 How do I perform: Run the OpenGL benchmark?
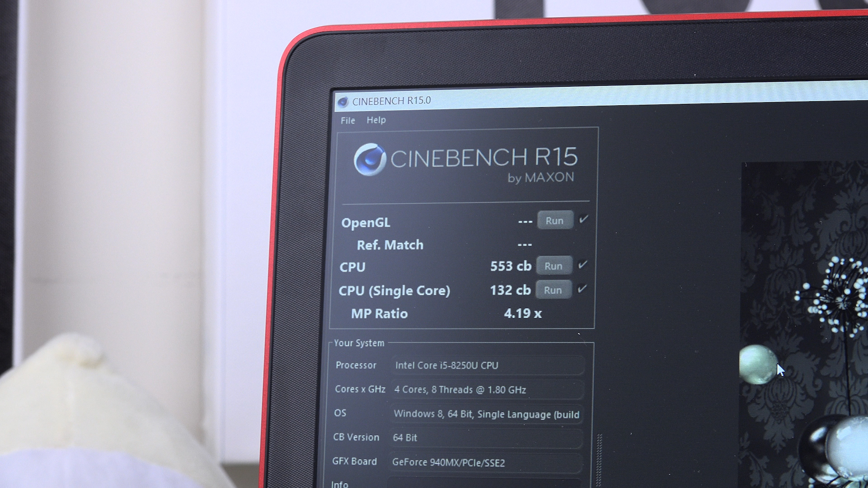coord(555,221)
